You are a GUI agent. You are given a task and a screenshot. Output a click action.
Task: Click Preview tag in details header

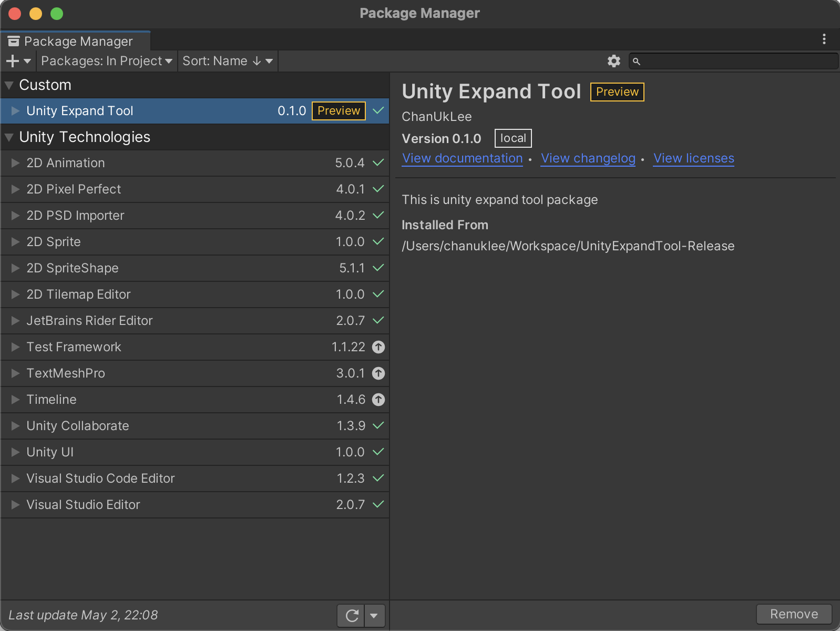tap(617, 92)
